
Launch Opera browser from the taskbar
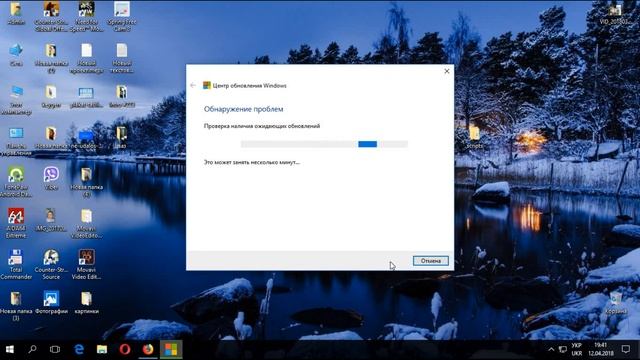[x=125, y=349]
